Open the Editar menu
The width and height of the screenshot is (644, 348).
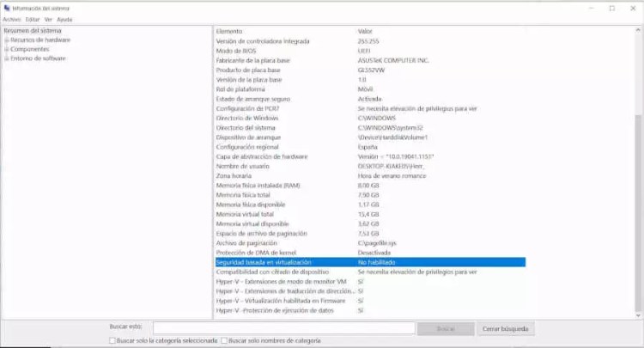click(x=33, y=19)
